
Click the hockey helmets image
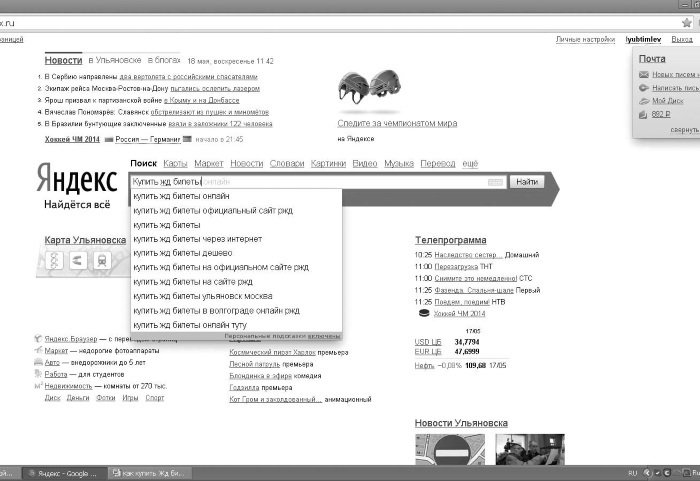coord(369,87)
